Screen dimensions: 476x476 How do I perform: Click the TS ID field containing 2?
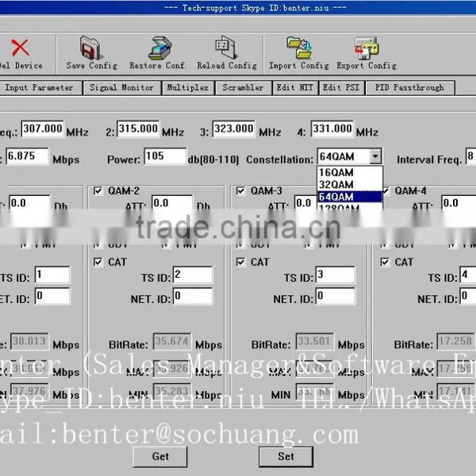click(x=193, y=274)
